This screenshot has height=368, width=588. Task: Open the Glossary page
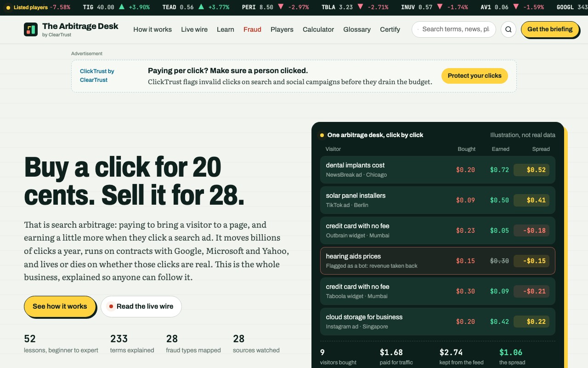(357, 29)
